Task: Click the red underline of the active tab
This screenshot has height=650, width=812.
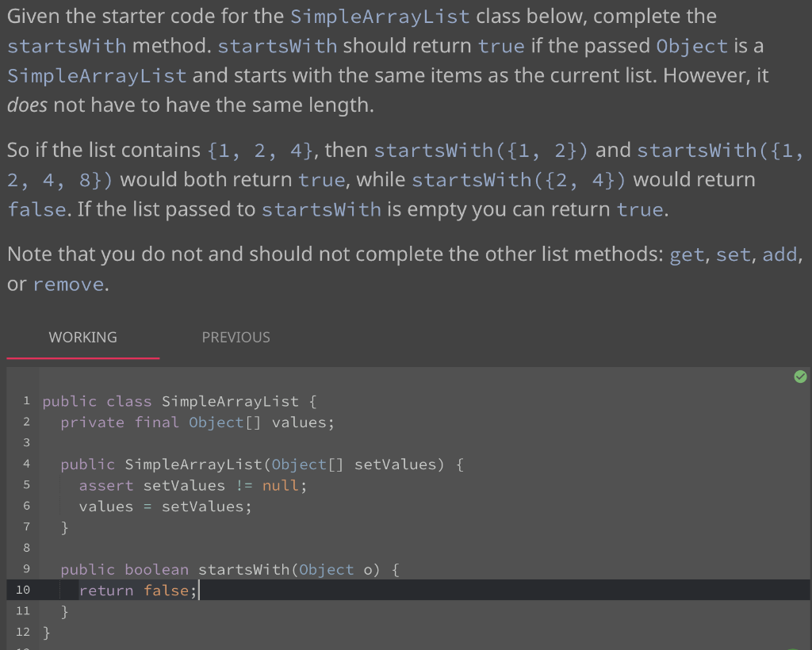Action: pos(82,357)
